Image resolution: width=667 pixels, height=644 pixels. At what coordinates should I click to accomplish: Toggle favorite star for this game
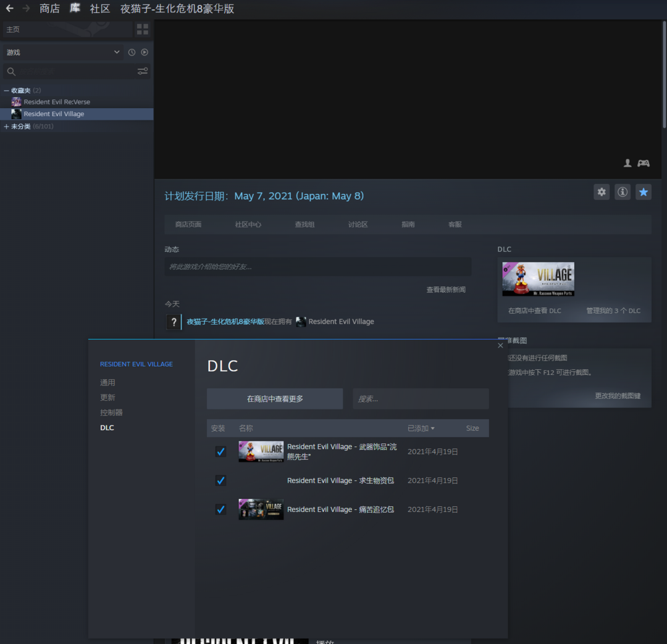point(644,192)
